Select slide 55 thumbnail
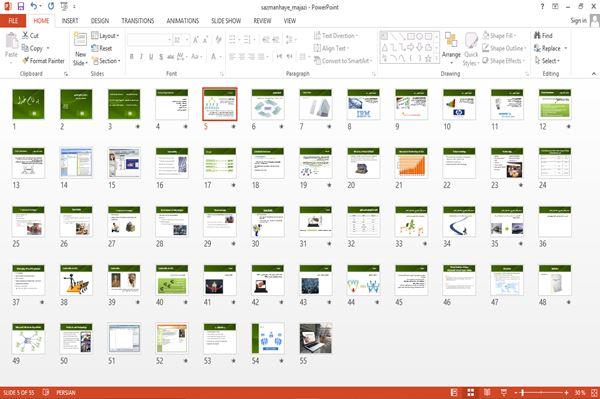 [316, 338]
